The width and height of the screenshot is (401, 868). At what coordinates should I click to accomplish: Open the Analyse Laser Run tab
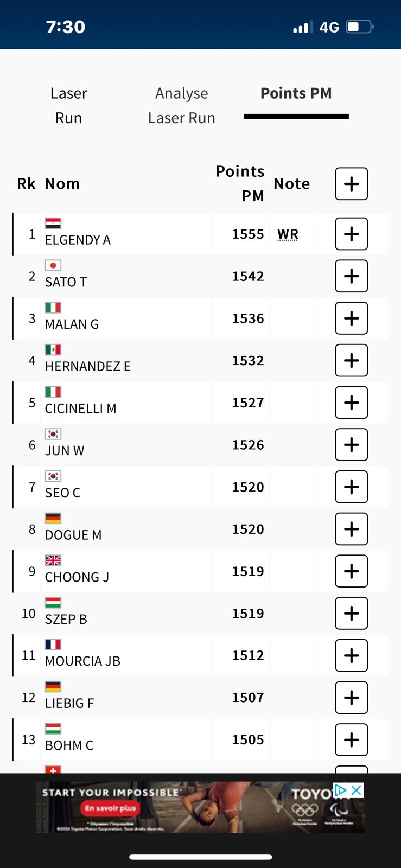[181, 105]
